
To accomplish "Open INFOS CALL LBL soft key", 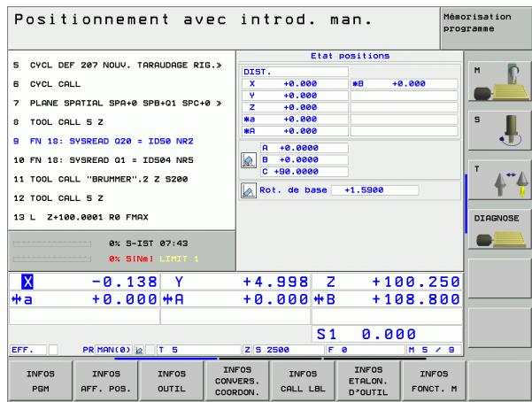I will pyautogui.click(x=303, y=381).
